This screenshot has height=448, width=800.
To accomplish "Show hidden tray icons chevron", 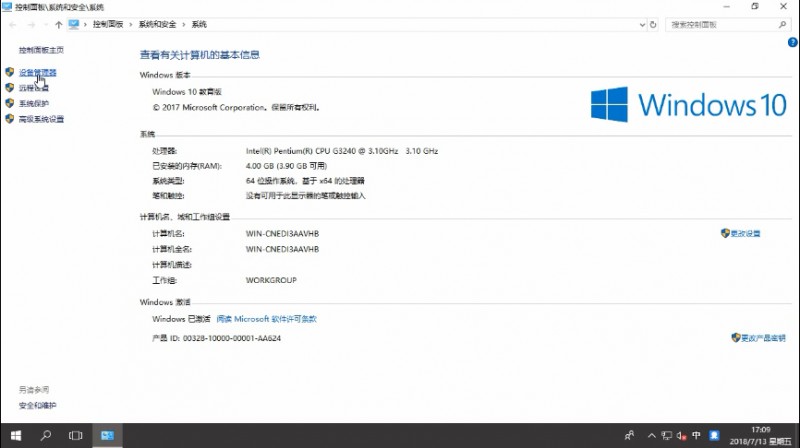I will coord(652,435).
